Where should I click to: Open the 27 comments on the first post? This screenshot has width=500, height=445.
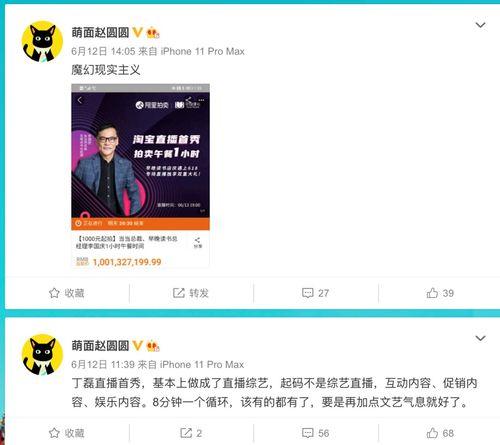click(x=315, y=293)
